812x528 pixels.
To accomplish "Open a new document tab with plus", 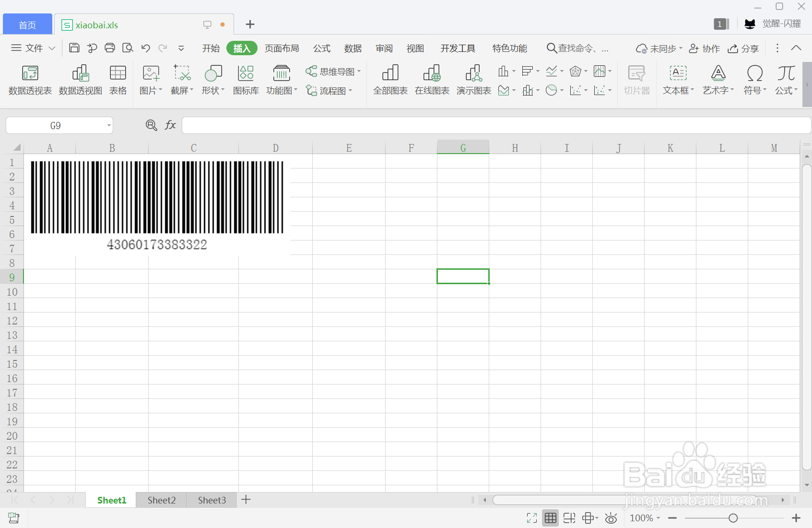I will (x=250, y=24).
